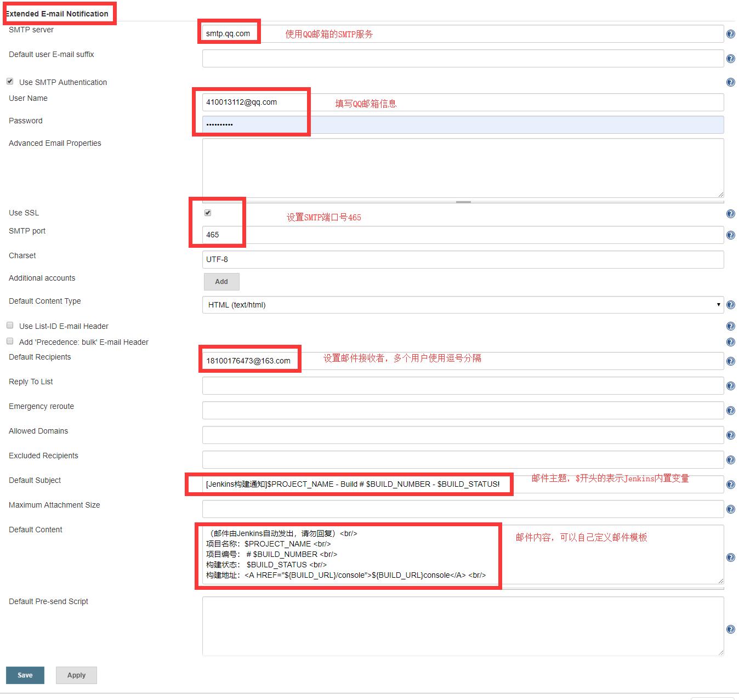Screen dimensions: 739x700
Task: Click the SMTP port field showing 465
Action: (x=463, y=235)
